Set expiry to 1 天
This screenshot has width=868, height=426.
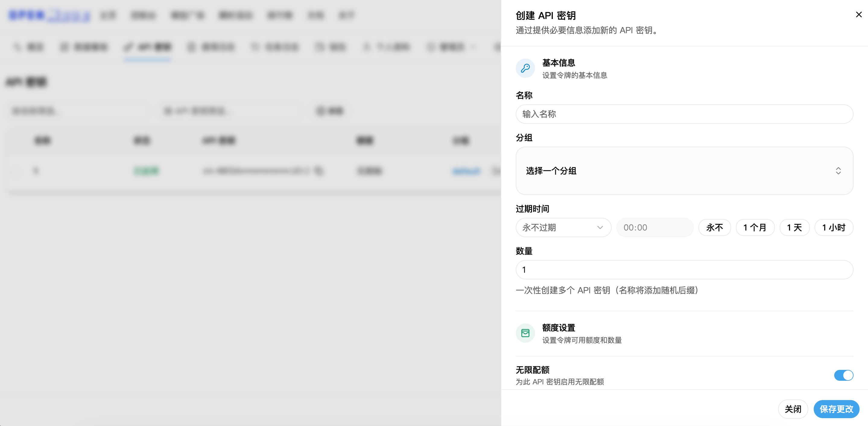(794, 227)
